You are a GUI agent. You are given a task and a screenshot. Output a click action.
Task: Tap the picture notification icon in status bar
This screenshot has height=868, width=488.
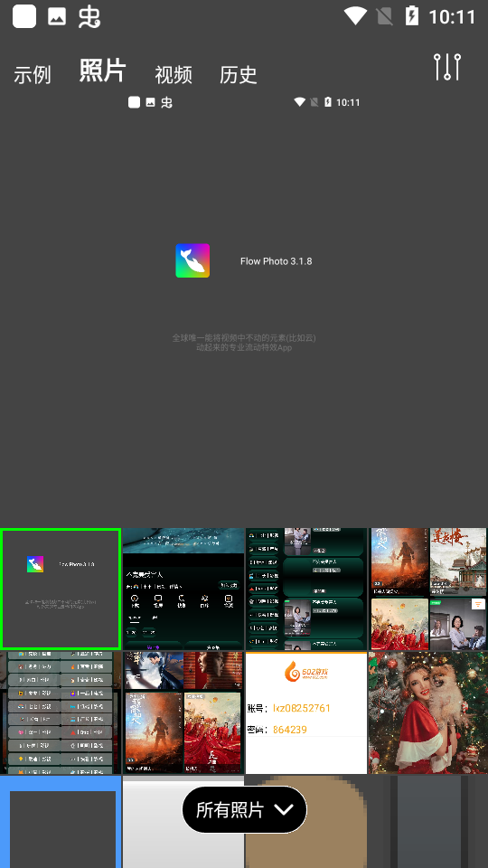pyautogui.click(x=57, y=16)
